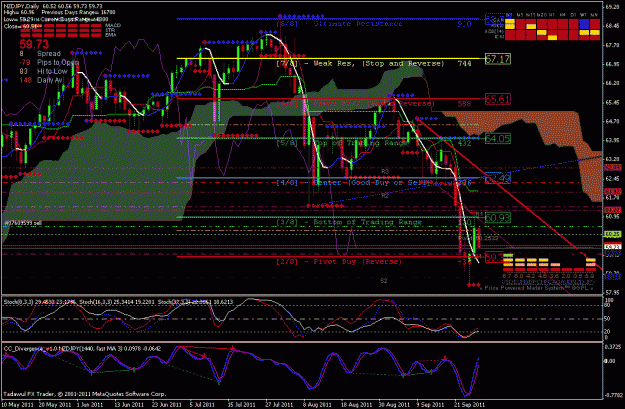Click the blue W1 cell in signal grid
This screenshot has height=409, width=625.
(584, 24)
